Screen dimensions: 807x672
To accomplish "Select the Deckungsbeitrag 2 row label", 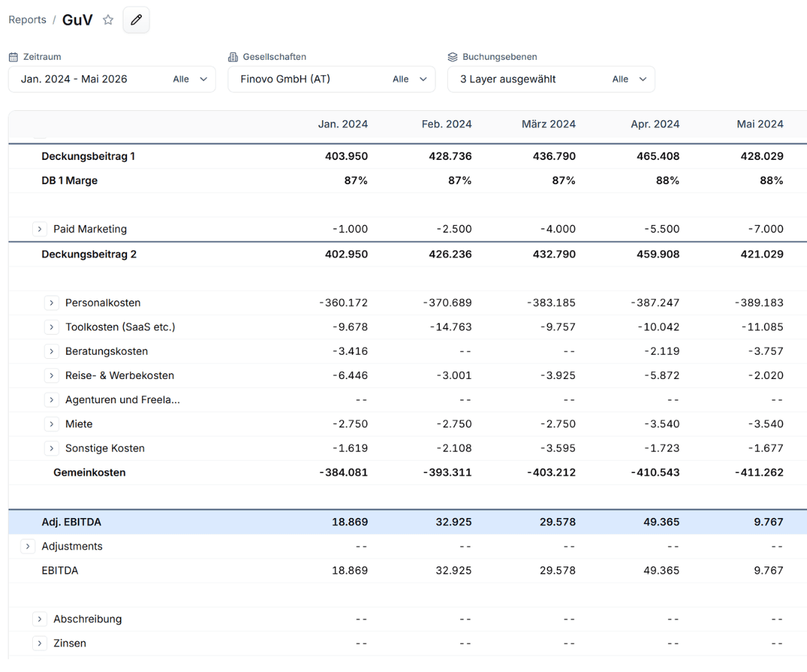I will (89, 255).
